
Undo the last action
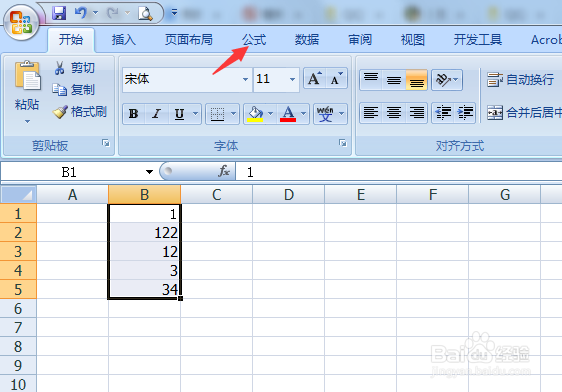tap(81, 13)
